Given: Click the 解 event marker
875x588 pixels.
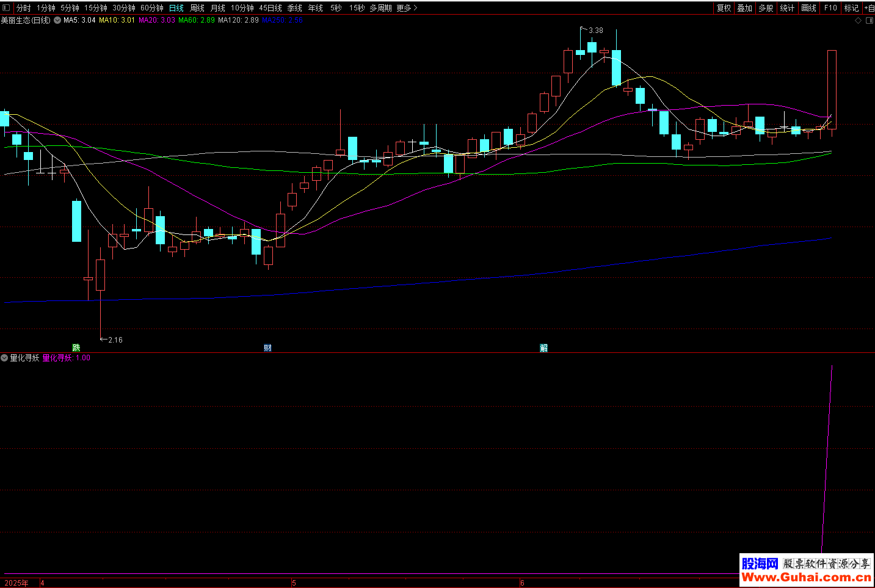Looking at the screenshot, I should point(544,347).
